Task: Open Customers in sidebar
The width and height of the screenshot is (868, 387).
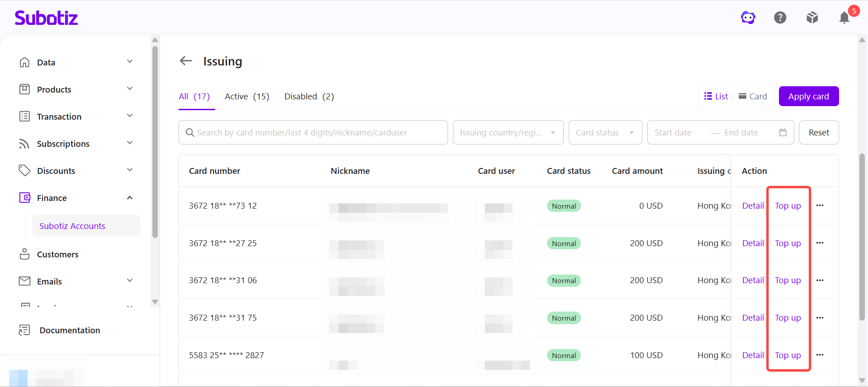Action: point(57,254)
